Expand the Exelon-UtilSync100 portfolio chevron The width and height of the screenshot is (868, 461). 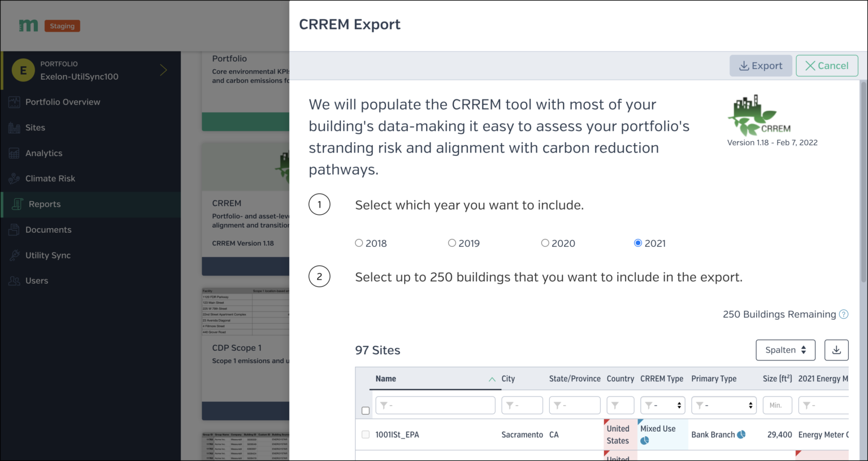coord(163,70)
